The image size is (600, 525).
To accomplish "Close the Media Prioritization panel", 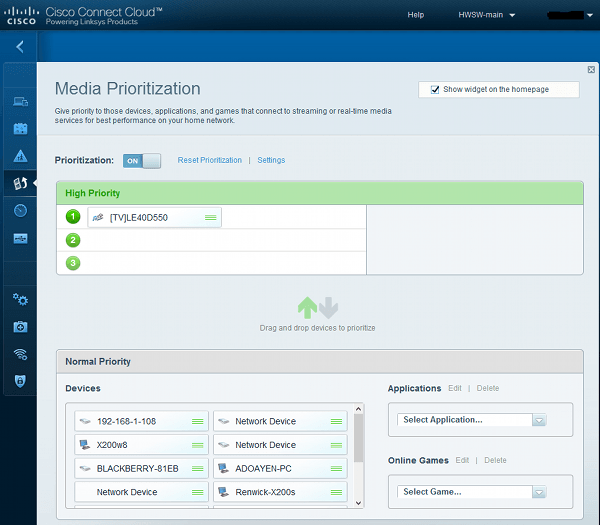I will (x=591, y=69).
